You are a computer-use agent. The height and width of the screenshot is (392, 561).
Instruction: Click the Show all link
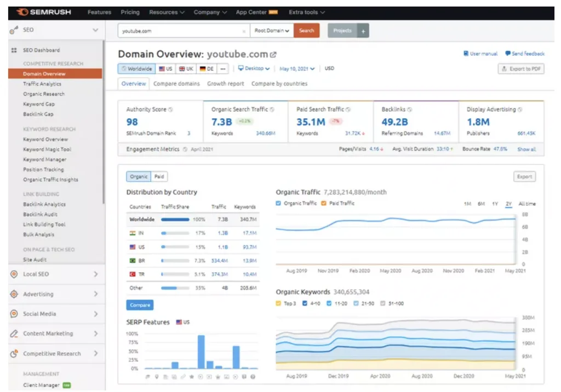pos(526,149)
